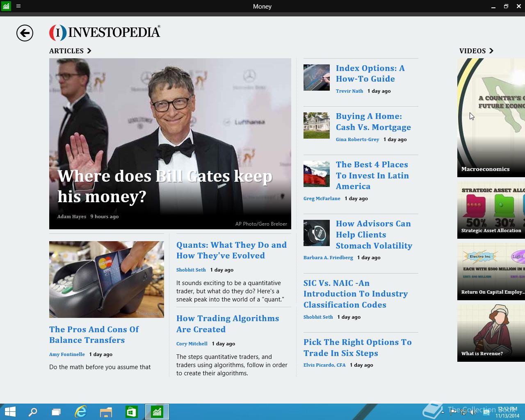The height and width of the screenshot is (420, 525).
Task: Open Quants: What They Do article
Action: (x=231, y=250)
